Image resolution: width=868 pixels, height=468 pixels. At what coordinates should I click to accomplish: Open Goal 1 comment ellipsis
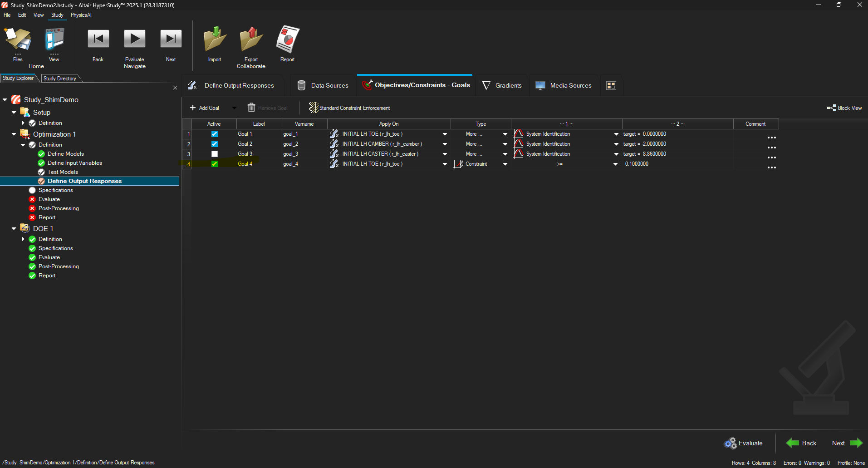point(771,138)
